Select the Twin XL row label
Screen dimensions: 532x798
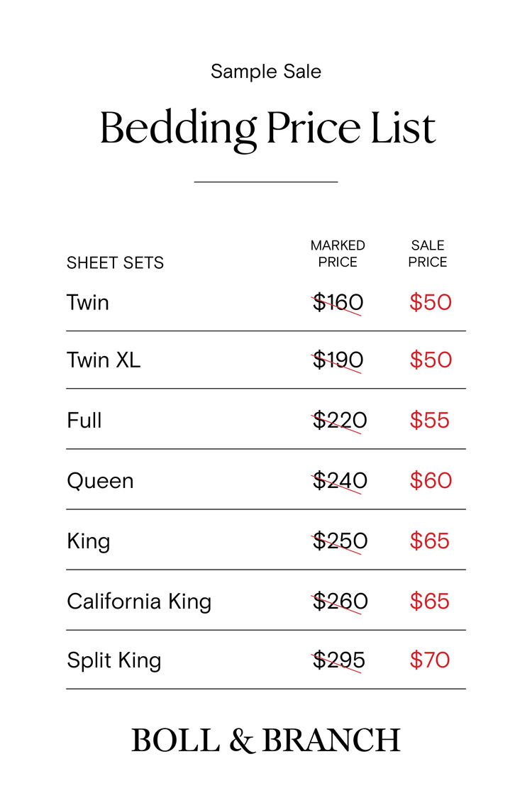[104, 360]
